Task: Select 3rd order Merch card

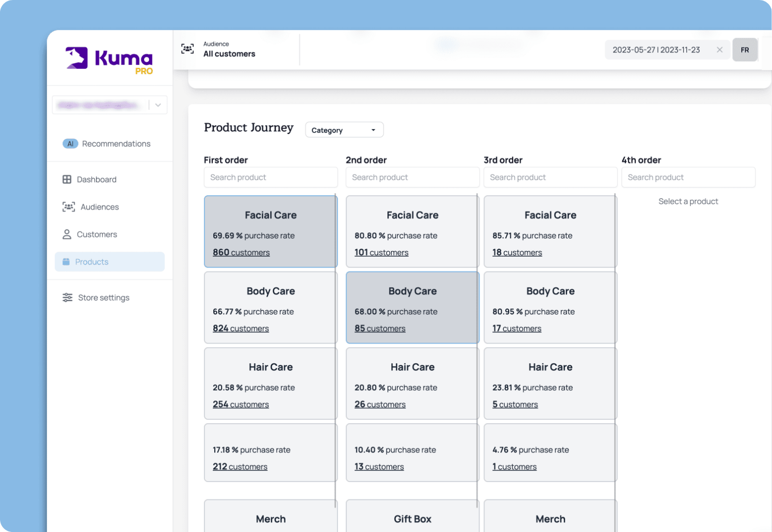Action: [x=550, y=516]
